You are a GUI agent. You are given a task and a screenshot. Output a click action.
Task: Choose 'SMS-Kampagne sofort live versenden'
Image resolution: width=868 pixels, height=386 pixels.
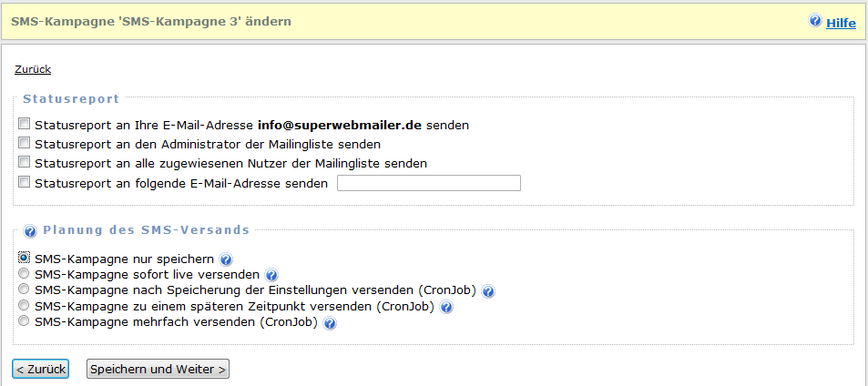pyautogui.click(x=25, y=274)
